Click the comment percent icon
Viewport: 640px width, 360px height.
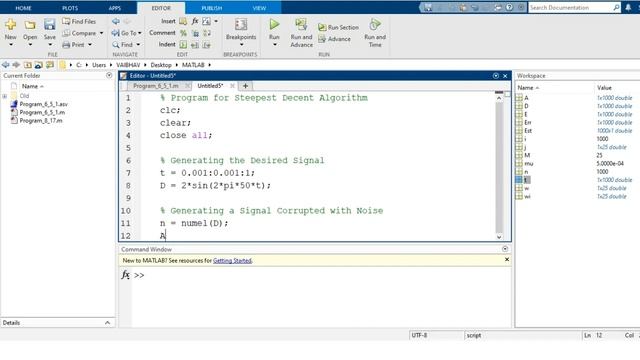pos(183,33)
